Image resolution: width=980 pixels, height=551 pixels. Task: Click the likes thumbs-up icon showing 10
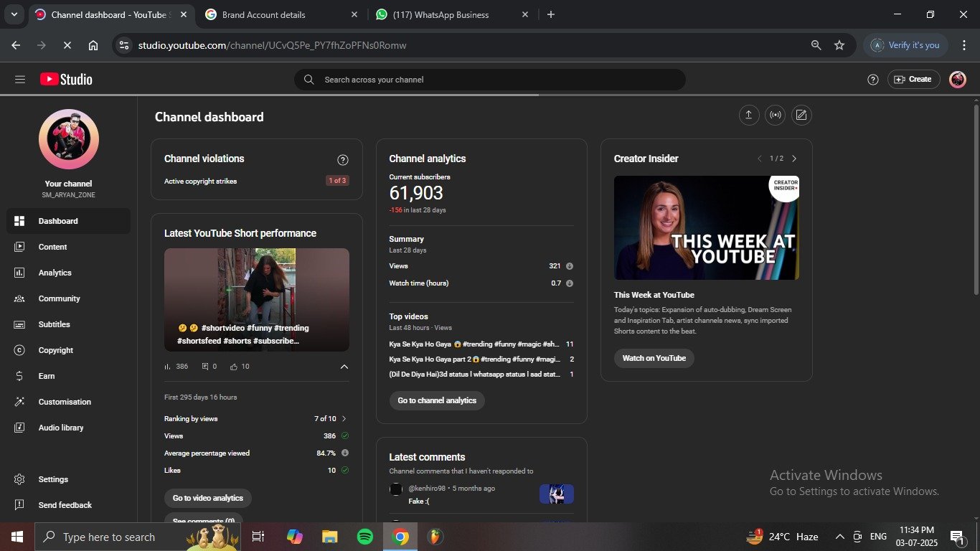click(x=234, y=367)
